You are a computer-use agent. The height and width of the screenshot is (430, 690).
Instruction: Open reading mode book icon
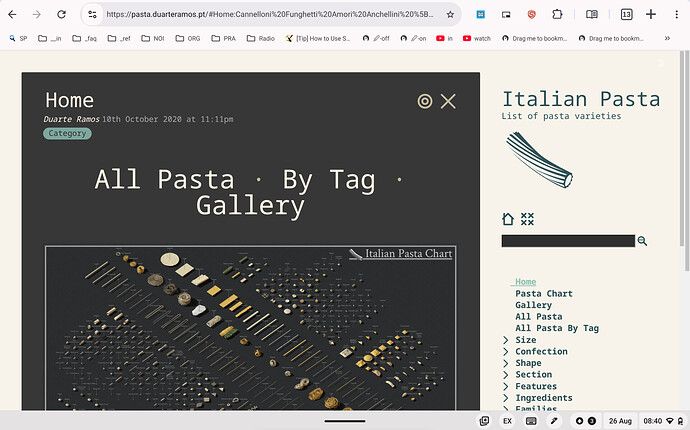592,15
